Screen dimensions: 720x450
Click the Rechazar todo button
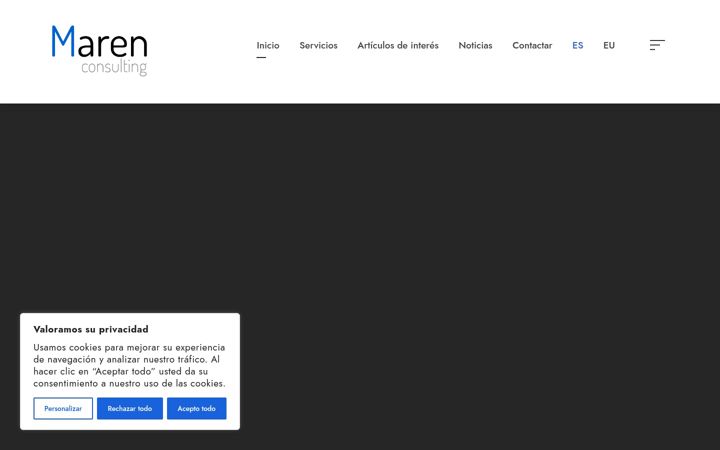(129, 408)
